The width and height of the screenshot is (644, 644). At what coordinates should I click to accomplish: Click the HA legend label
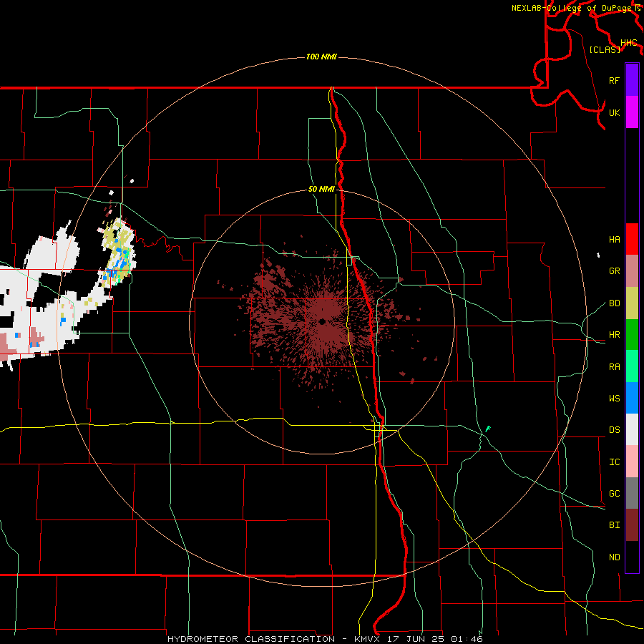(615, 240)
